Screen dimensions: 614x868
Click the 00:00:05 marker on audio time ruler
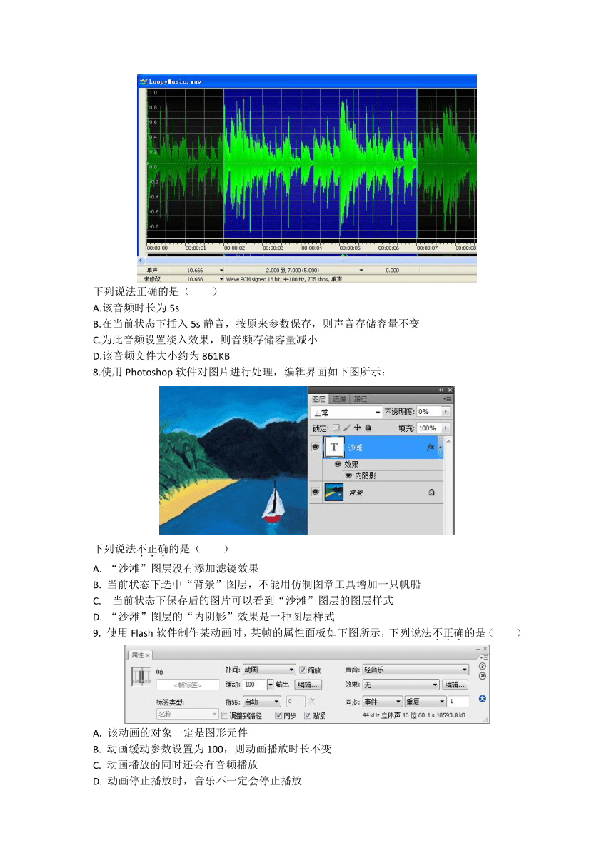349,248
